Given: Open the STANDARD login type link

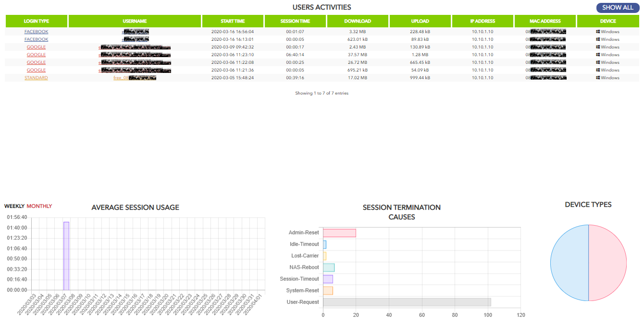Looking at the screenshot, I should pyautogui.click(x=36, y=77).
